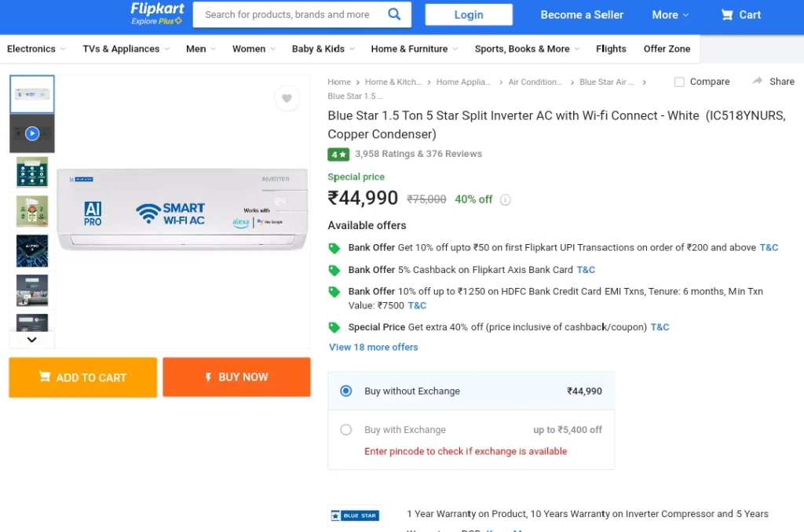Click the green tag icon of UPI bank offer
The width and height of the screenshot is (804, 532).
coord(334,249)
